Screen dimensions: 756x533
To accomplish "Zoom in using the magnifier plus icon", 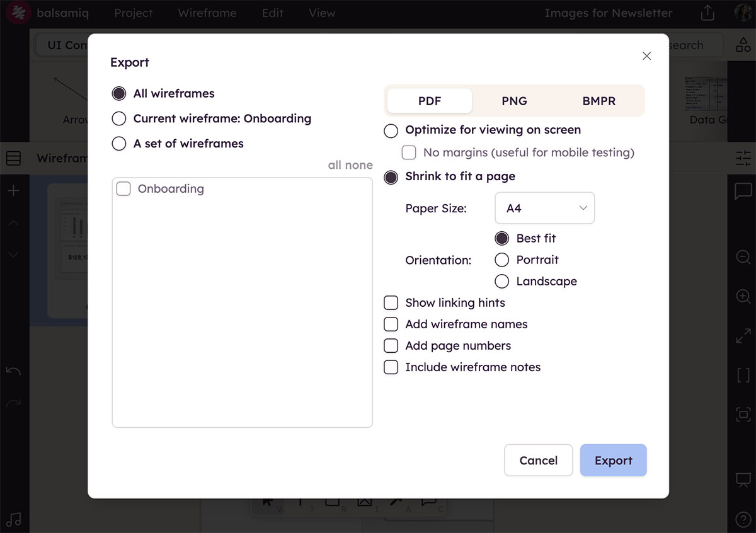I will point(743,296).
